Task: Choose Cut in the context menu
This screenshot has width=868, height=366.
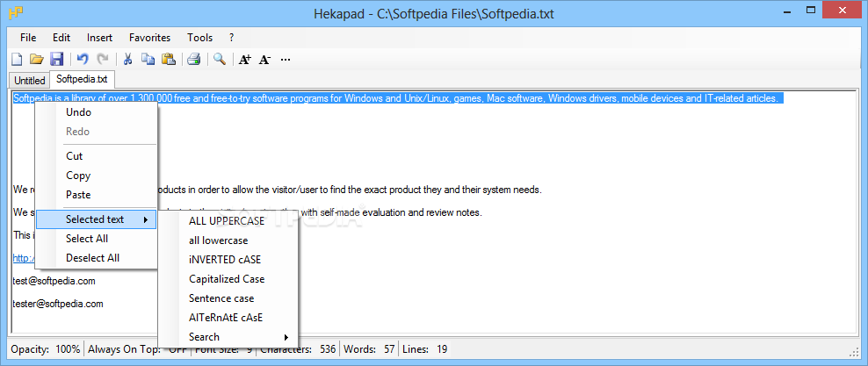Action: [x=96, y=156]
